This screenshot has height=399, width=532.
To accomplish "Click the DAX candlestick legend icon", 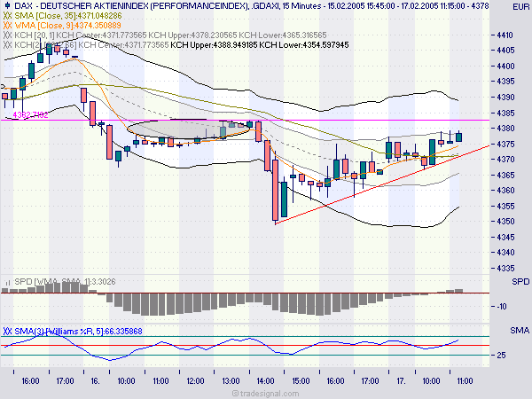I will pyautogui.click(x=7, y=6).
